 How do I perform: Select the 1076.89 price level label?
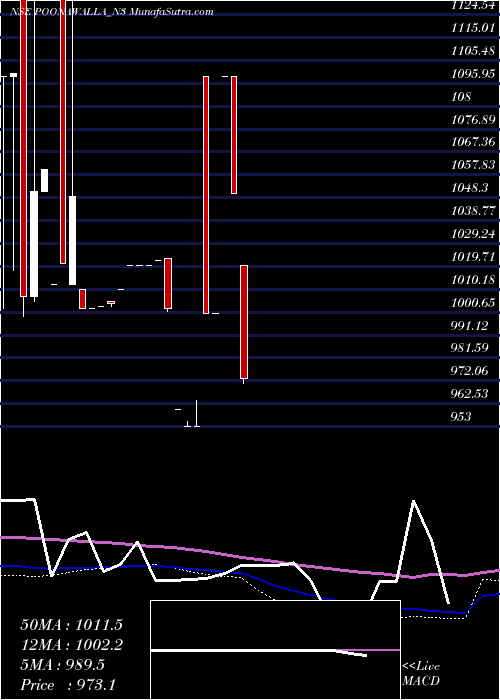(473, 119)
